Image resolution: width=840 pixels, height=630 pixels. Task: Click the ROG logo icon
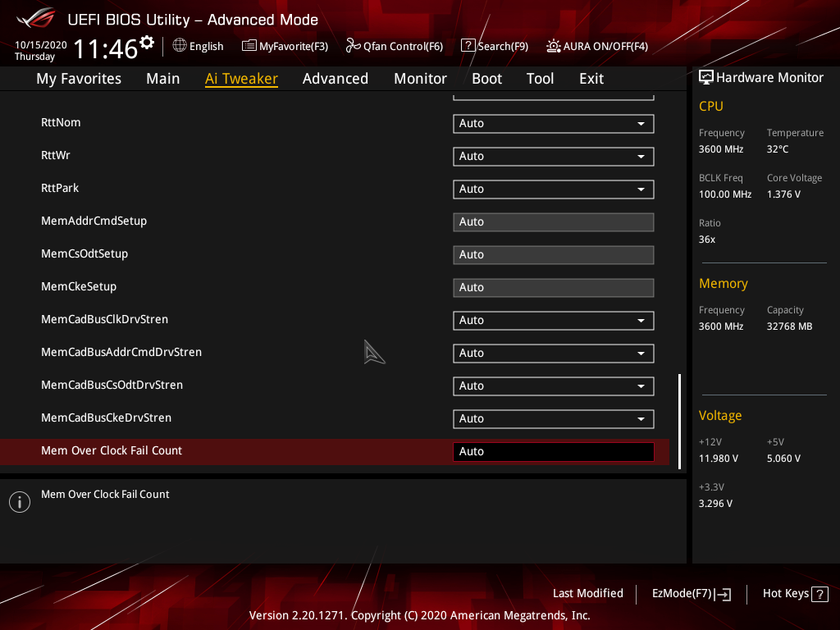point(35,18)
